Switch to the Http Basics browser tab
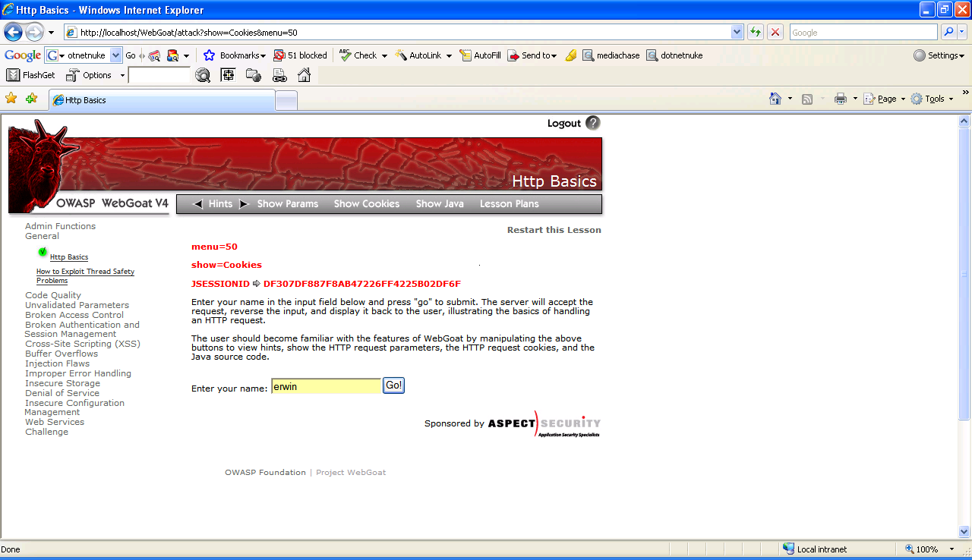Viewport: 972px width, 560px height. pos(161,100)
